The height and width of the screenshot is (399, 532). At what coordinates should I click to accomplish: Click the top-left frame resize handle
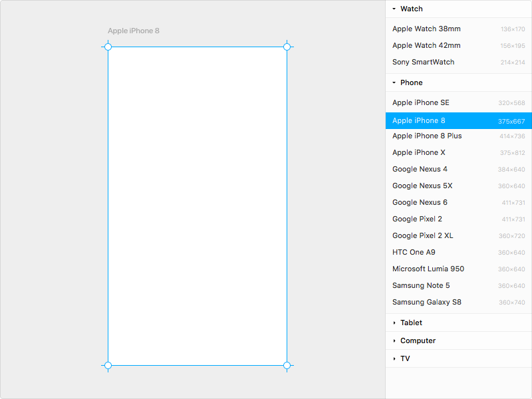[x=108, y=47]
